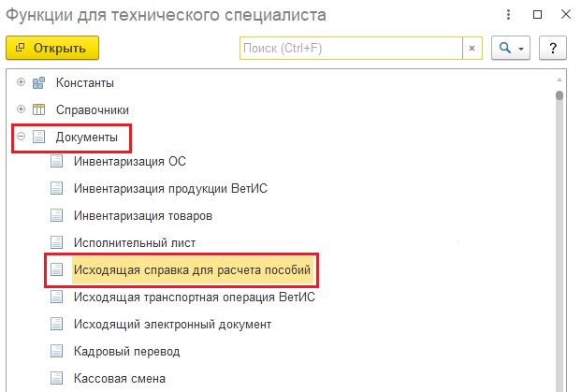Expand the Константы tree node
Viewport: 581px width, 392px height.
point(21,82)
